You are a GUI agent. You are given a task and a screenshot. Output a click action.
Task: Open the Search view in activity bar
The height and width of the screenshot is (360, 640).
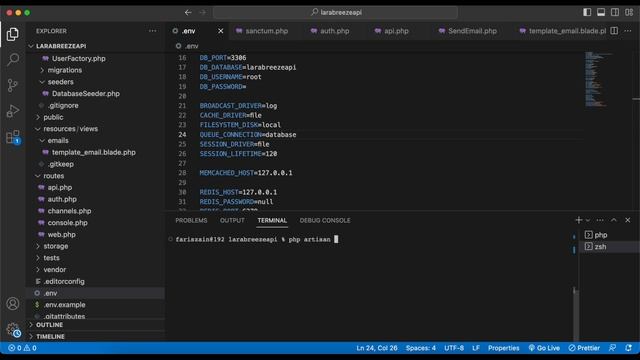point(13,60)
